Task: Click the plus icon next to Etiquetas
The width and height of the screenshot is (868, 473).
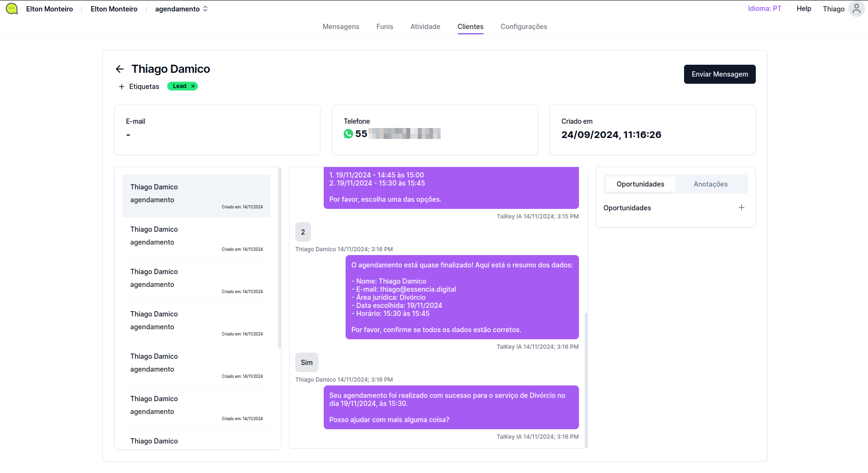Action: 122,87
